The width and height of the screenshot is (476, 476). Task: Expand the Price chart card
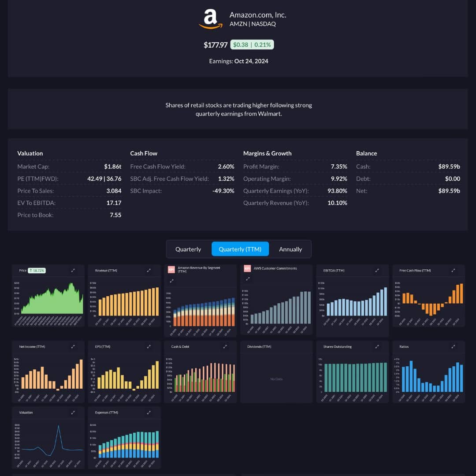(x=73, y=270)
